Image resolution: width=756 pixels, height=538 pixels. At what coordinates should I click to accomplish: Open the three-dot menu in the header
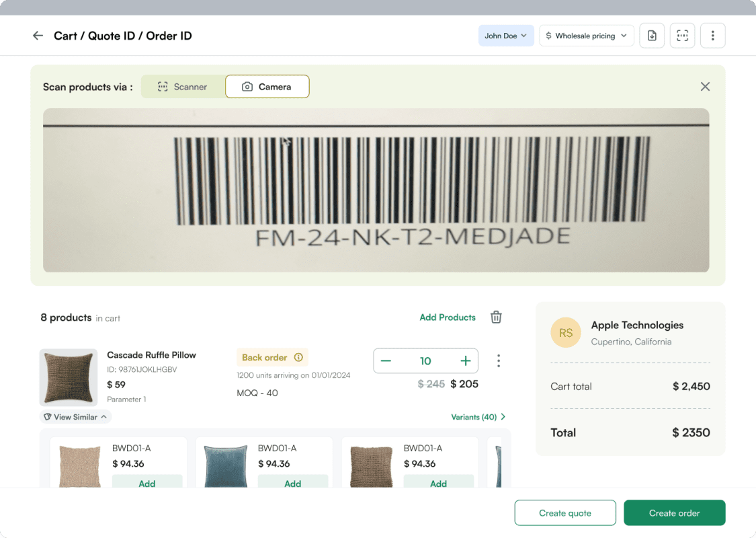(x=712, y=35)
